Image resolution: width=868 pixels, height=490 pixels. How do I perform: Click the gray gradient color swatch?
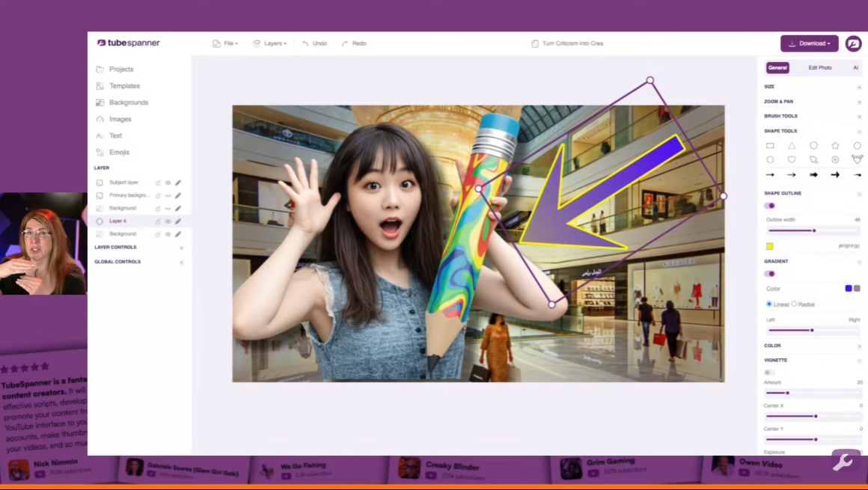857,289
